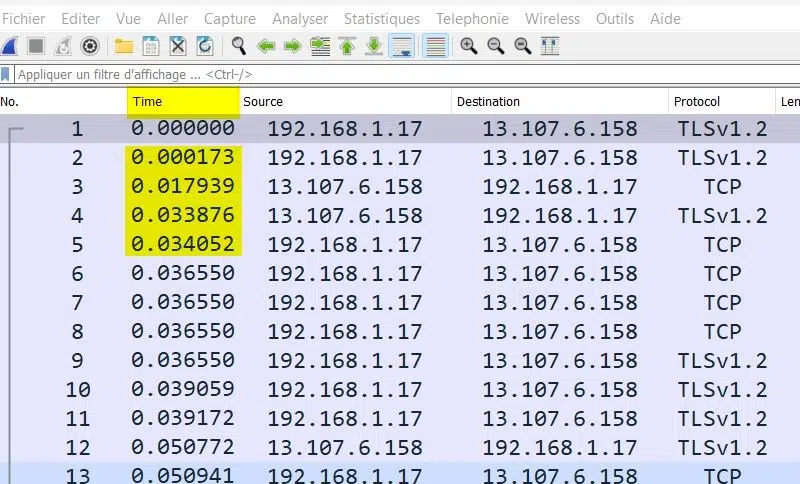
Task: Select packet number 7 row
Action: click(400, 303)
